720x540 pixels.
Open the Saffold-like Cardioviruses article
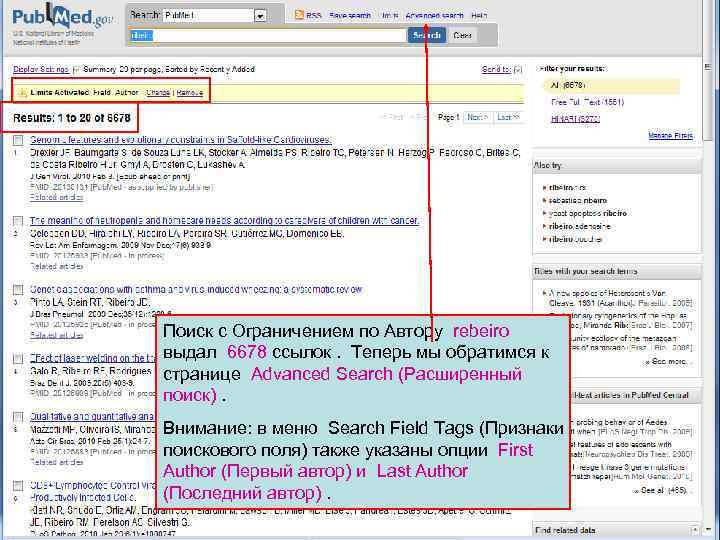pos(181,140)
